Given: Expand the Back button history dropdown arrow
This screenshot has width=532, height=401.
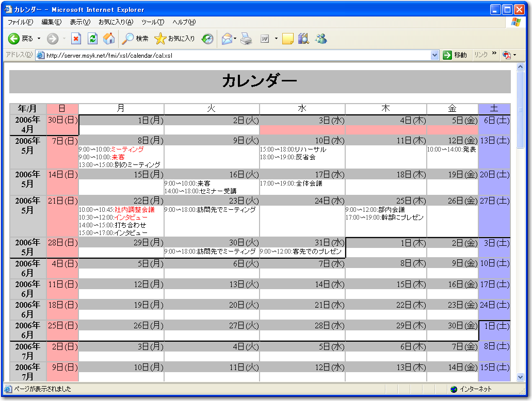Looking at the screenshot, I should [39, 39].
